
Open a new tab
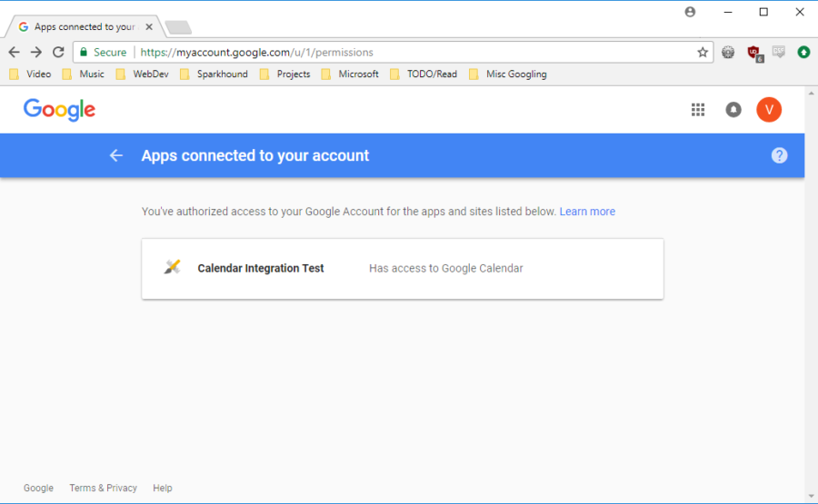tap(178, 27)
